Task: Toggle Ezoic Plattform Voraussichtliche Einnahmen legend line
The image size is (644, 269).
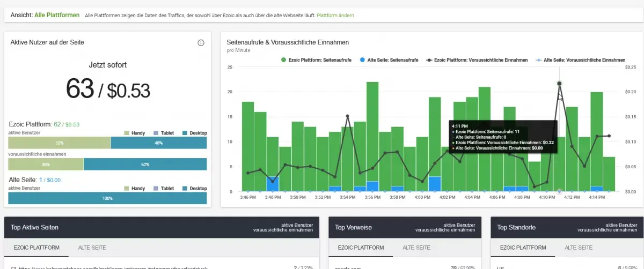Action: (x=477, y=60)
